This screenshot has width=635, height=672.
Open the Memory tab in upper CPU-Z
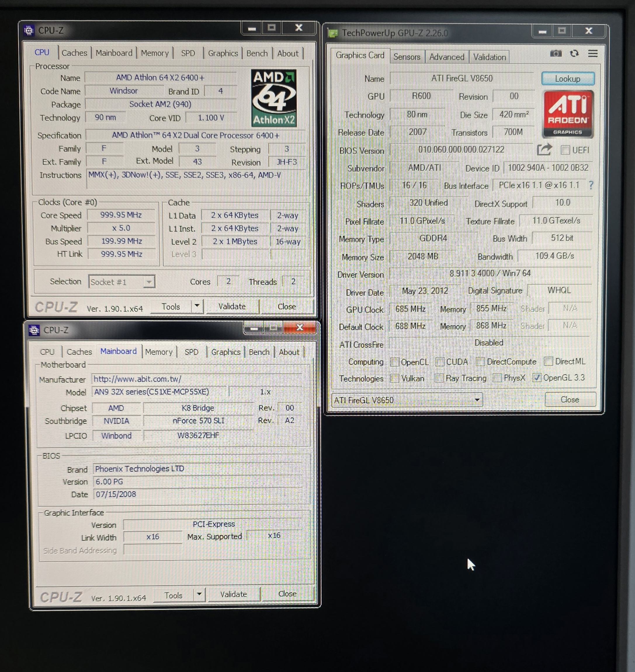click(155, 53)
